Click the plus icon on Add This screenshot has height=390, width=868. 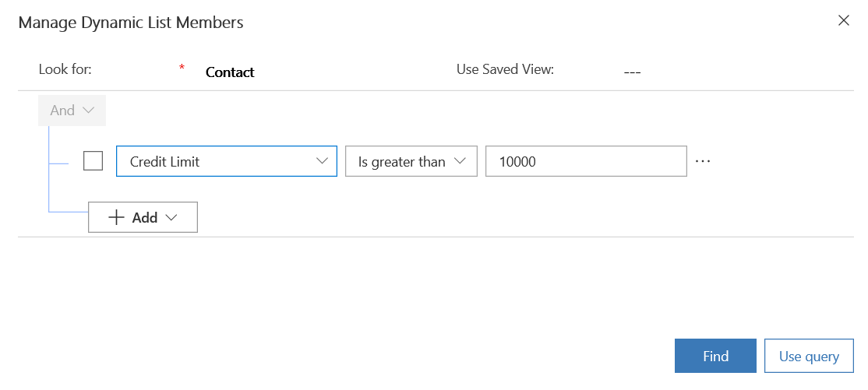[116, 218]
